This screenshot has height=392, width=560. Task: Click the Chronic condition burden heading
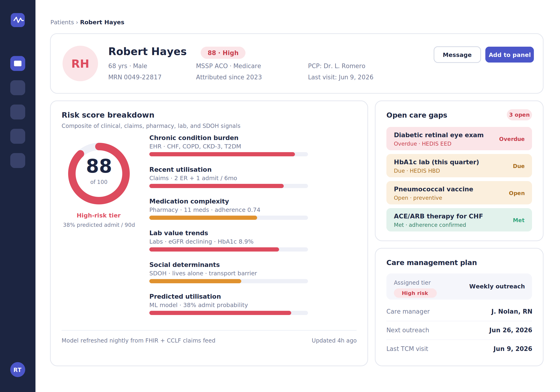[x=194, y=138]
